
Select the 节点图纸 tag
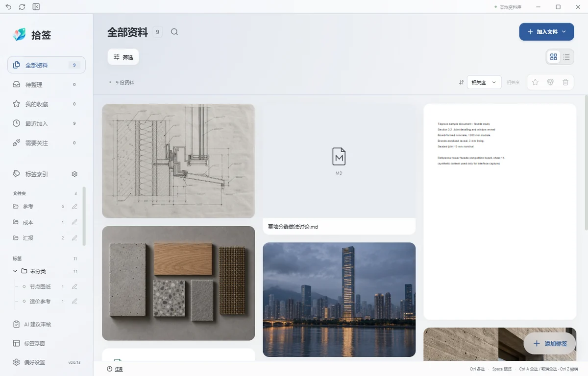pyautogui.click(x=39, y=287)
